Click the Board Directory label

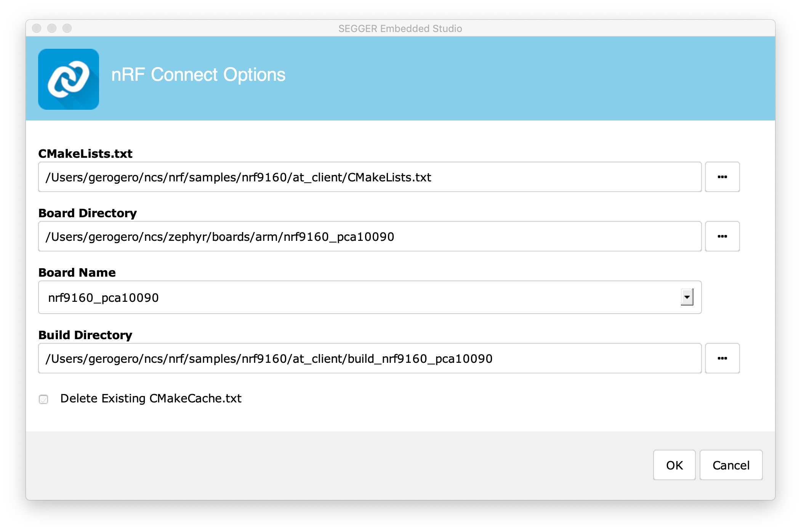[x=88, y=213]
